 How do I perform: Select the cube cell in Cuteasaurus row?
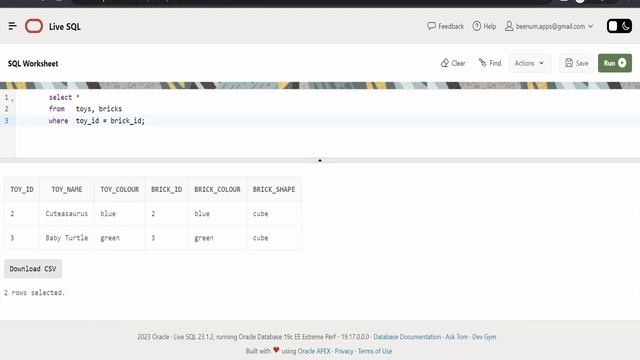(274, 213)
